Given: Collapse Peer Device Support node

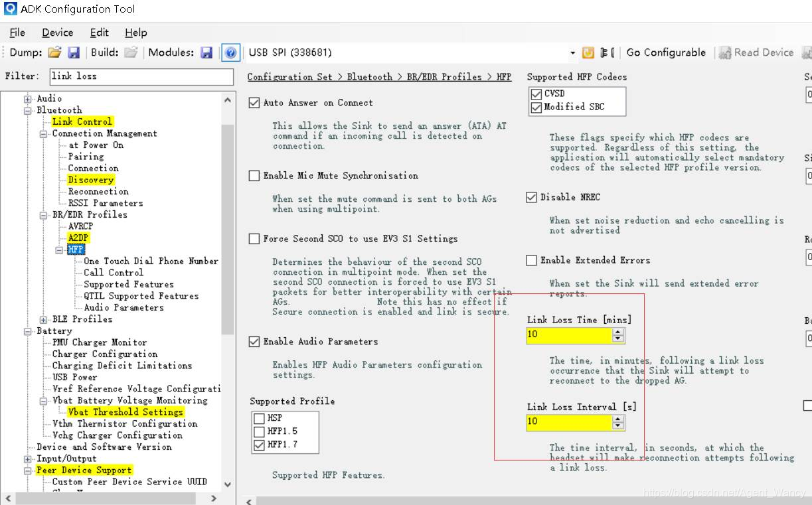Looking at the screenshot, I should pyautogui.click(x=28, y=470).
